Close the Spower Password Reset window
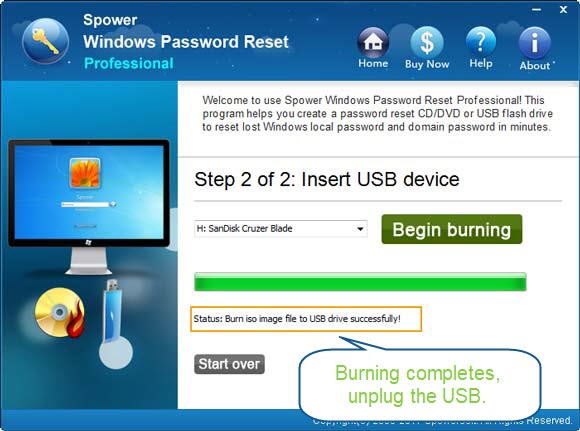 point(563,10)
